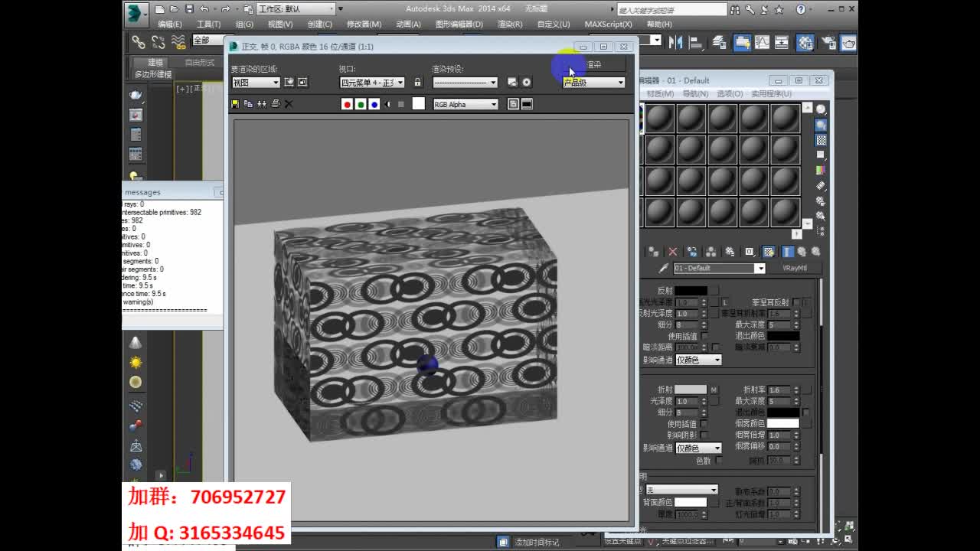The width and height of the screenshot is (980, 551).
Task: Click the print image icon in render window
Action: (x=275, y=104)
